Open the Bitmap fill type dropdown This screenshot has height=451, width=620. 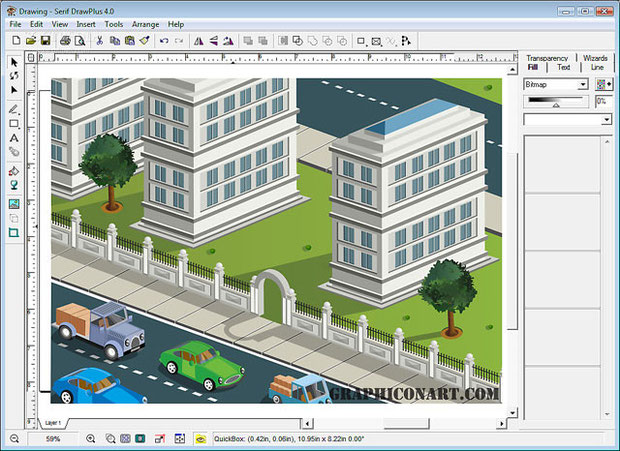coord(582,85)
